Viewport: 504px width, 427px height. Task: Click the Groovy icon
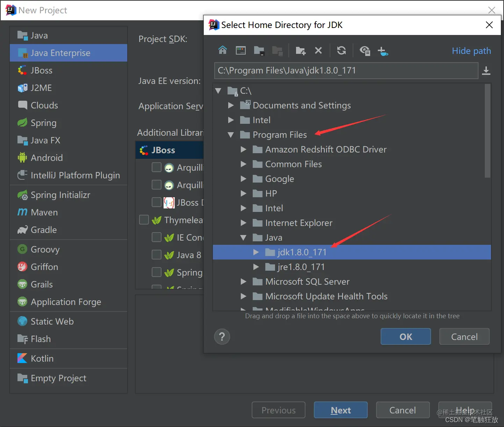[22, 249]
